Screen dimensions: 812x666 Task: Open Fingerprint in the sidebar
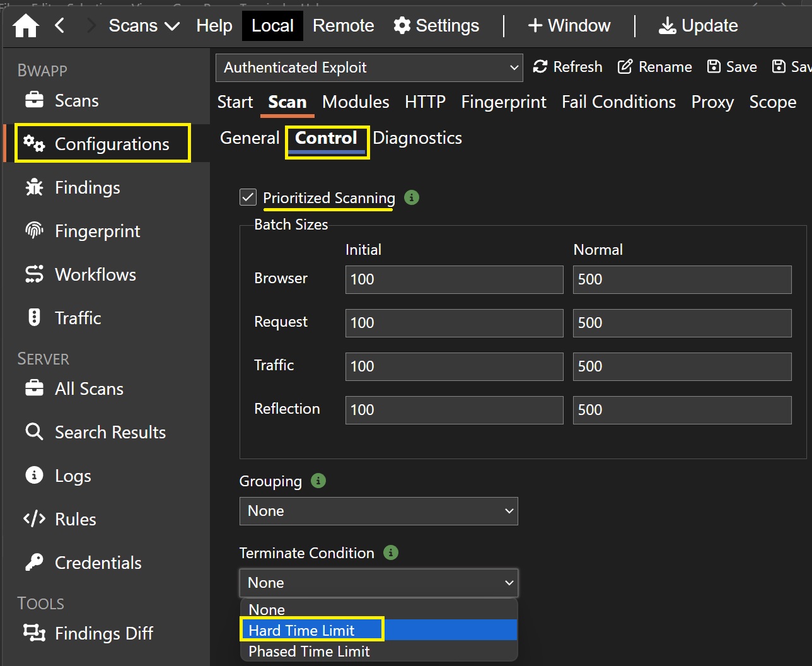click(97, 231)
